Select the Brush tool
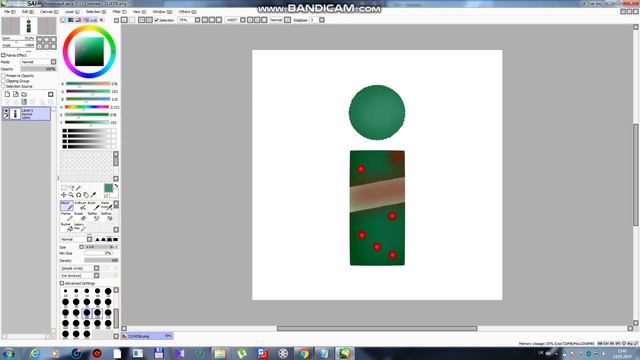Image resolution: width=640 pixels, height=360 pixels. [93, 205]
